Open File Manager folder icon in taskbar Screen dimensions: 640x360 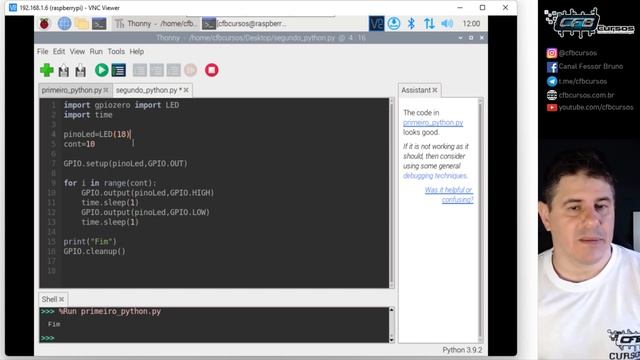click(x=82, y=24)
